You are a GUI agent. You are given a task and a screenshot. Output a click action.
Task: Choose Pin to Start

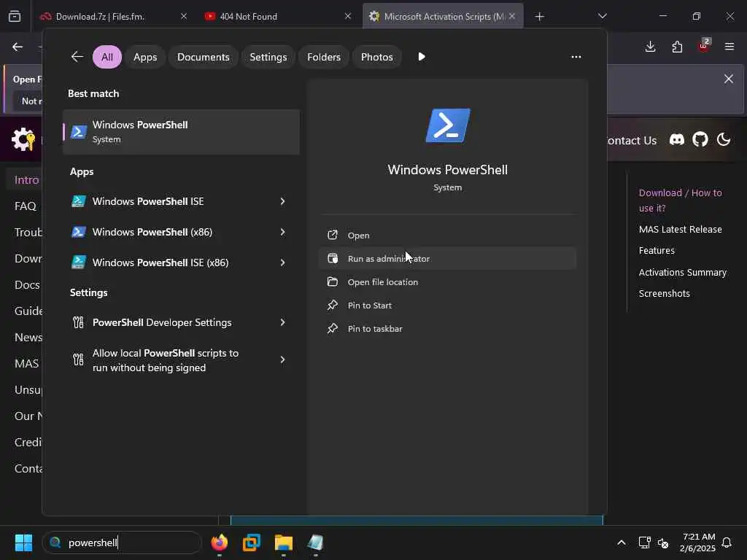tap(448, 306)
